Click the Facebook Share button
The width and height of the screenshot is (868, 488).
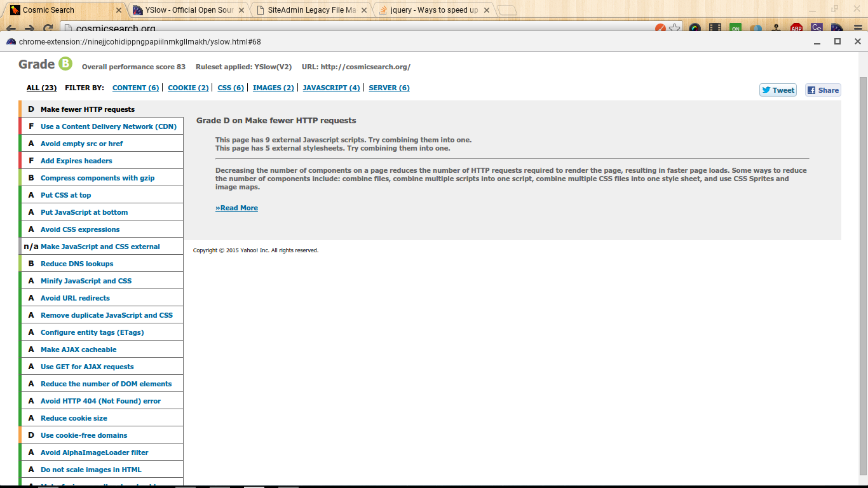tap(823, 90)
